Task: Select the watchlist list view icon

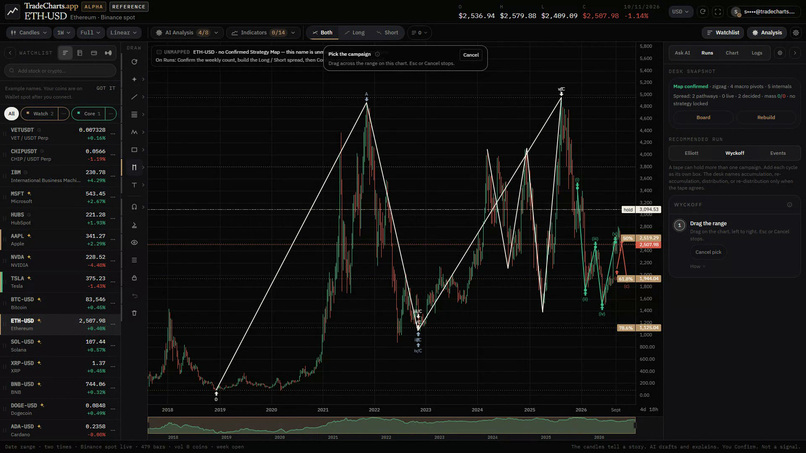Action: (65, 53)
